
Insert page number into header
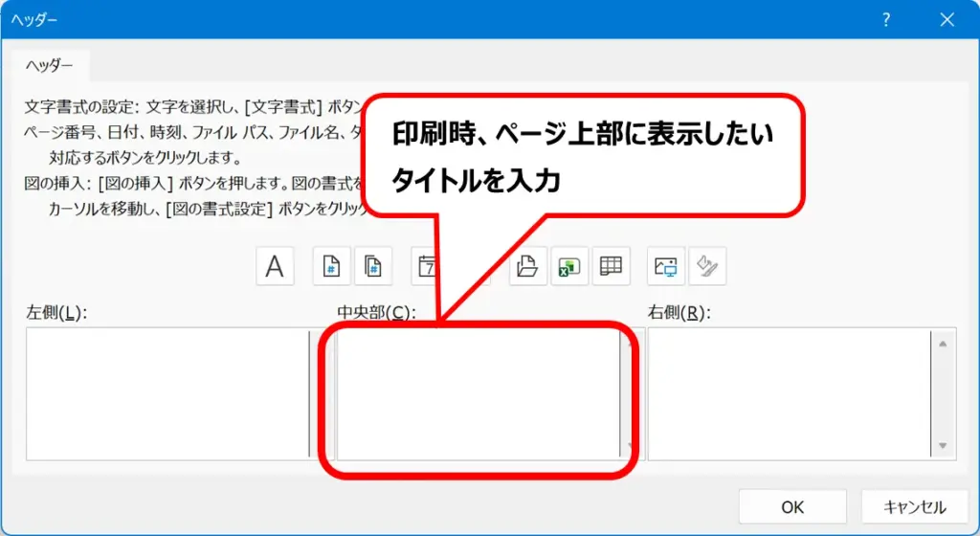coord(331,267)
